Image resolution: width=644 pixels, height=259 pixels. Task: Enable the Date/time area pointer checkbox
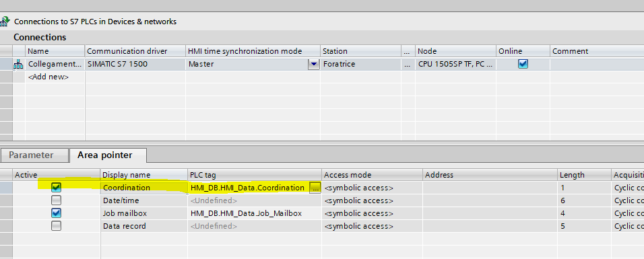click(x=57, y=200)
